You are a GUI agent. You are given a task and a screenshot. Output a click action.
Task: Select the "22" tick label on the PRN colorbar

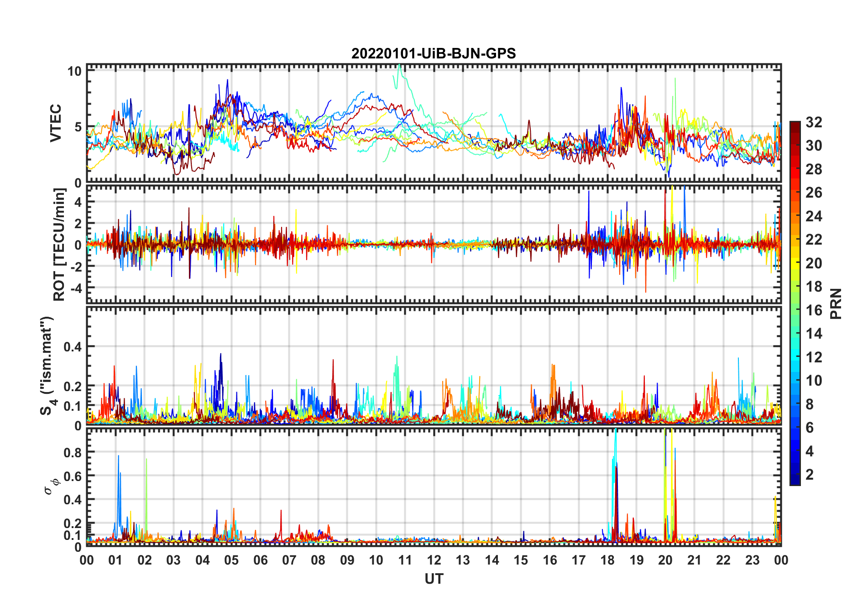click(814, 240)
